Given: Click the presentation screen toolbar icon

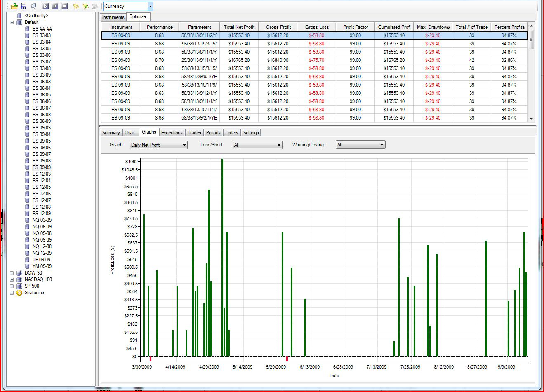Looking at the screenshot, I should pyautogui.click(x=33, y=6).
